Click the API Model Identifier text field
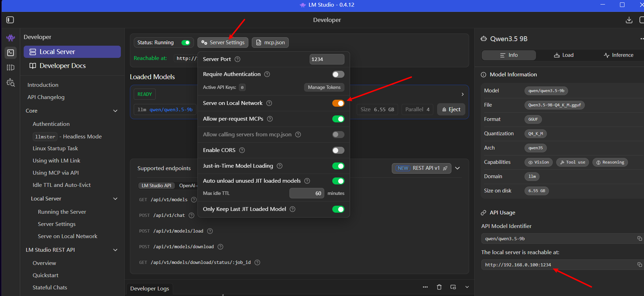 [558, 238]
